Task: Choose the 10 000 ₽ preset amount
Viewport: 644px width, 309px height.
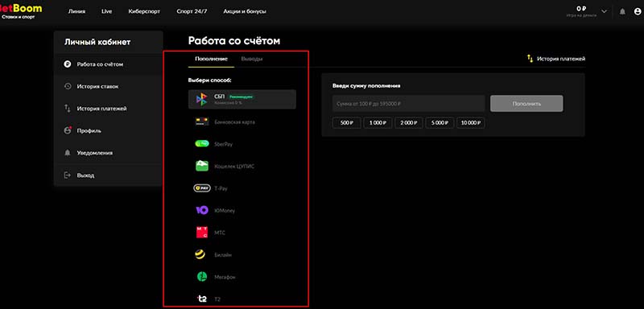Action: (471, 123)
